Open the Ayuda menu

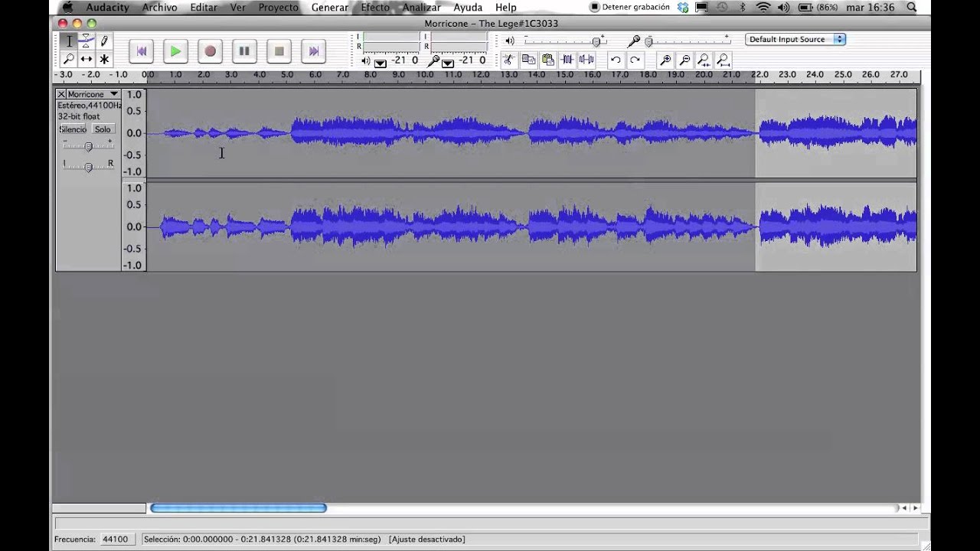[x=468, y=8]
